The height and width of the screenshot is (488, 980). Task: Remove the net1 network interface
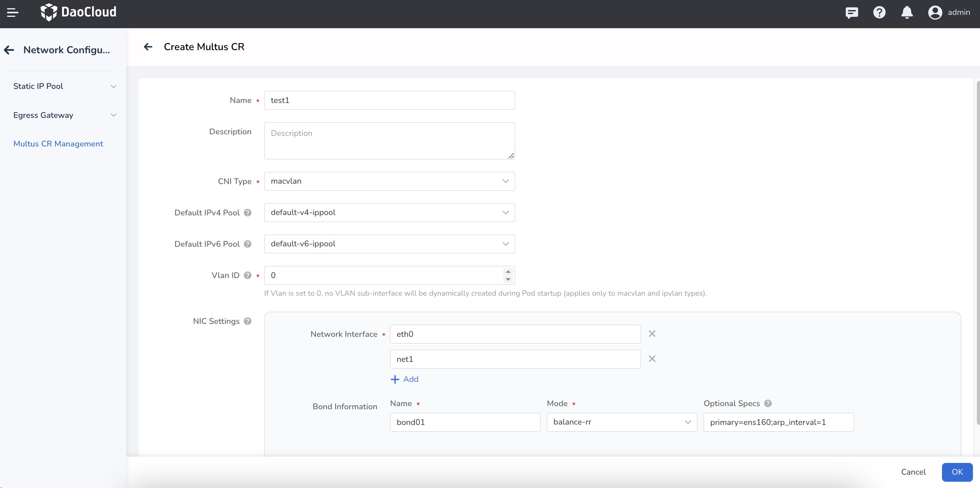tap(652, 359)
